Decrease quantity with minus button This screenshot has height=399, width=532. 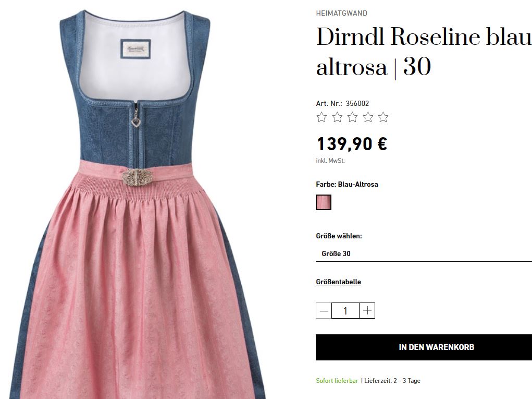324,311
